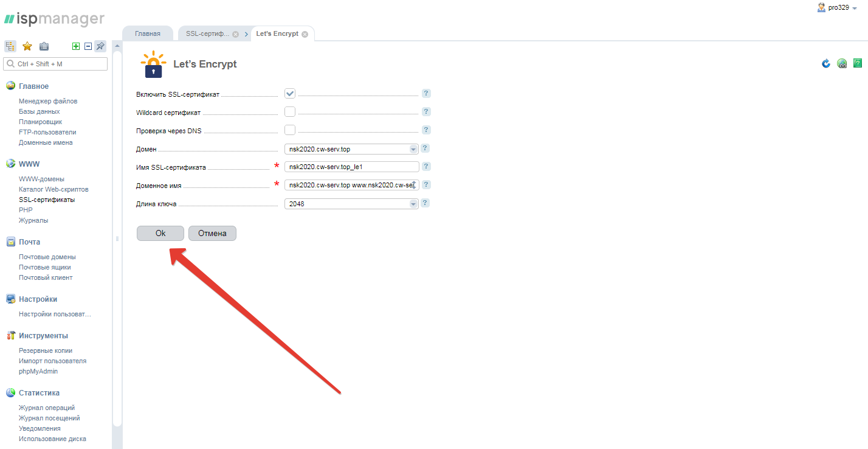Screen dimensions: 868x449
Task: Select the Let's Encrypt tab
Action: pos(277,33)
